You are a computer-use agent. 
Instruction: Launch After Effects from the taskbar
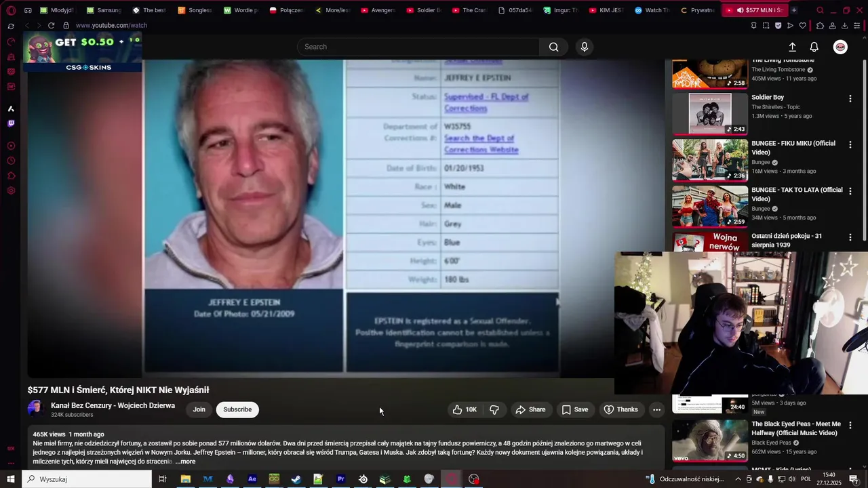[252, 479]
